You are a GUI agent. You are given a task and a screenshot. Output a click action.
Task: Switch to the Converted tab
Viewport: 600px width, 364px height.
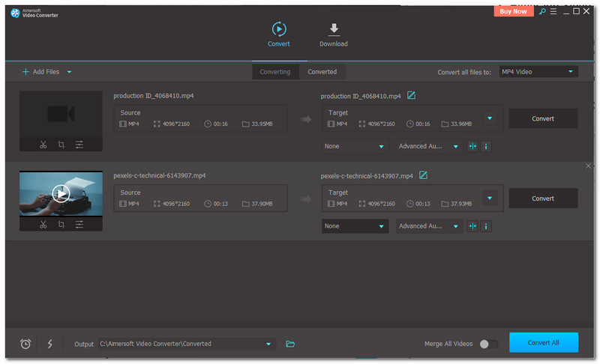pos(322,72)
